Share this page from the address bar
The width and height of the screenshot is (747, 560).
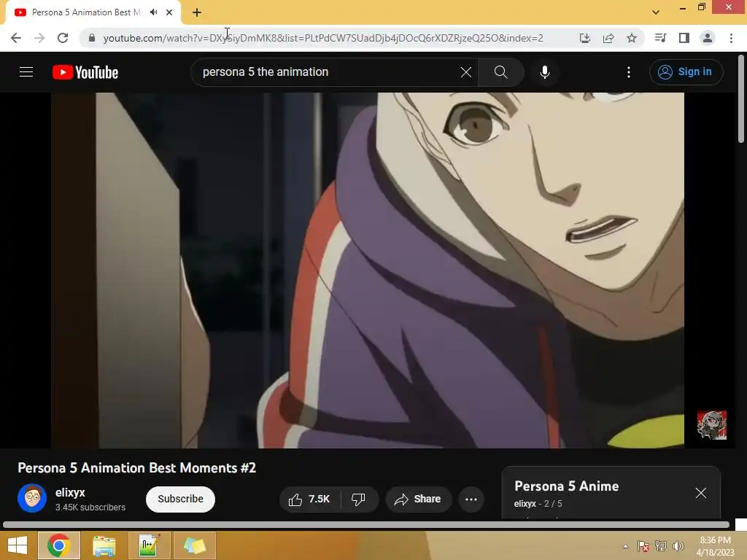click(x=608, y=38)
